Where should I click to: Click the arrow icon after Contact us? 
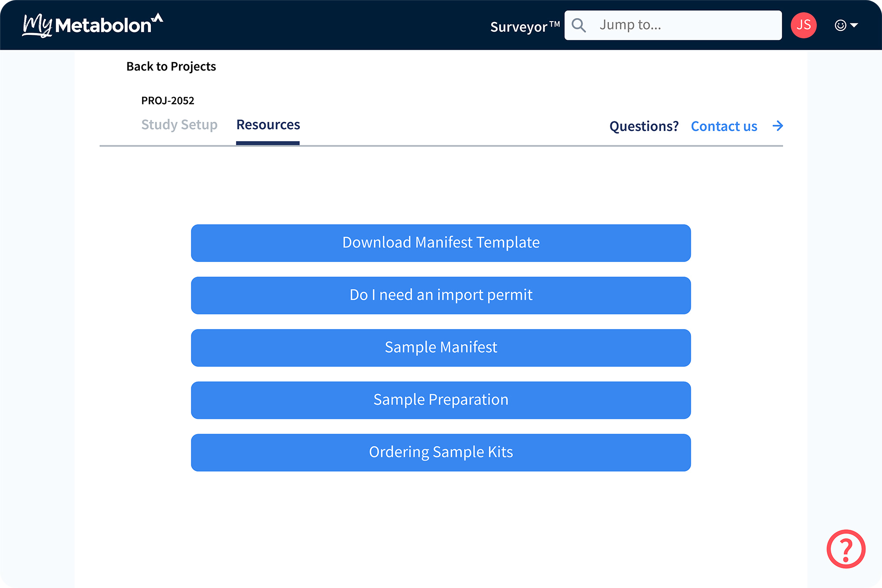tap(777, 126)
